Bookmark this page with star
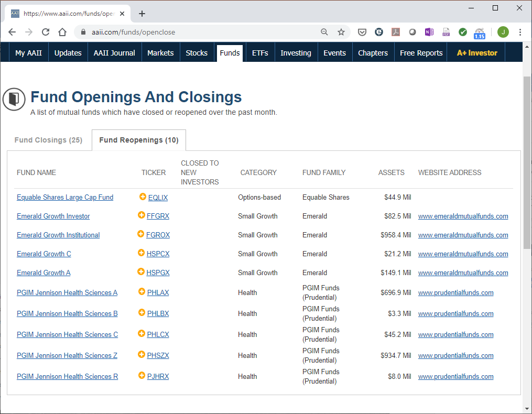 point(341,32)
